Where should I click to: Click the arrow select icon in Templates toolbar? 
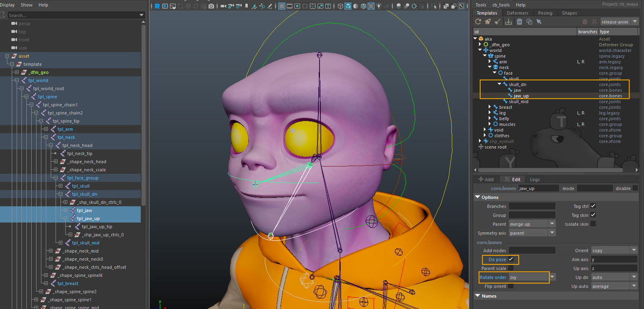coord(539,21)
